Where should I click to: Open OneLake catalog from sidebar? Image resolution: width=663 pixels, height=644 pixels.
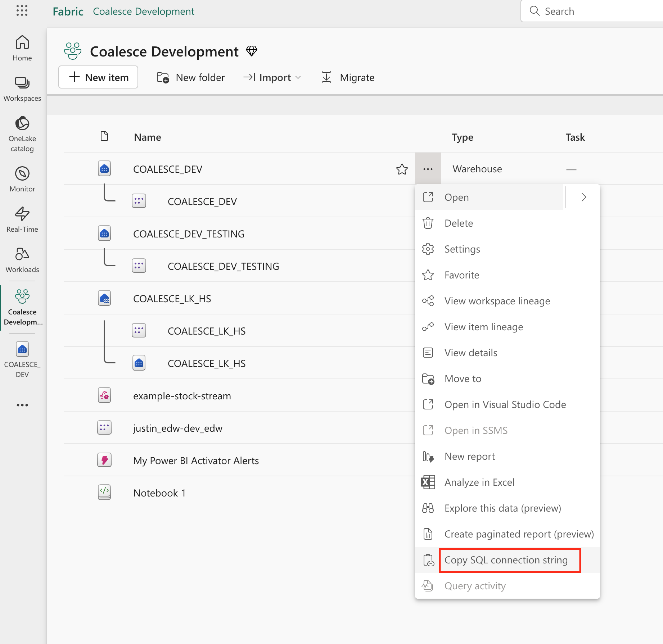[x=22, y=134]
